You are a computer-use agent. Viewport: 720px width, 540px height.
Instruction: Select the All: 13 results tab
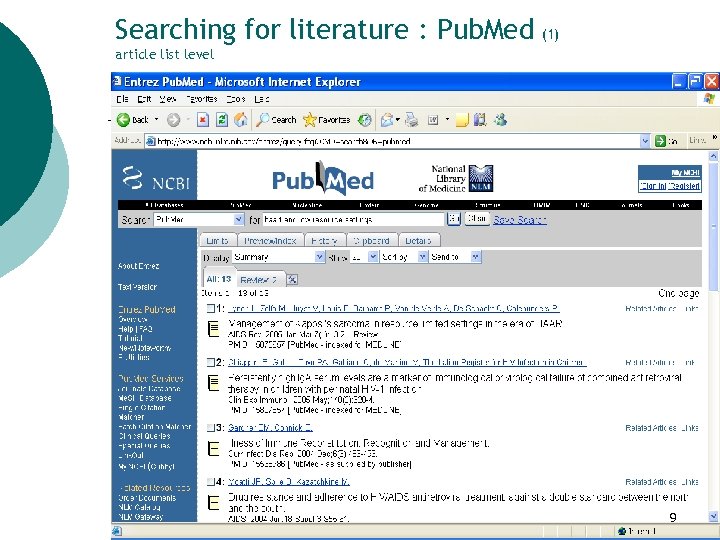click(219, 279)
